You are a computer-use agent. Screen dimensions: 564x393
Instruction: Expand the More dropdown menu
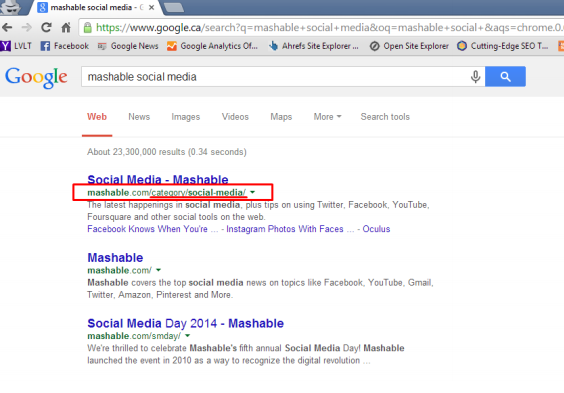tap(327, 117)
